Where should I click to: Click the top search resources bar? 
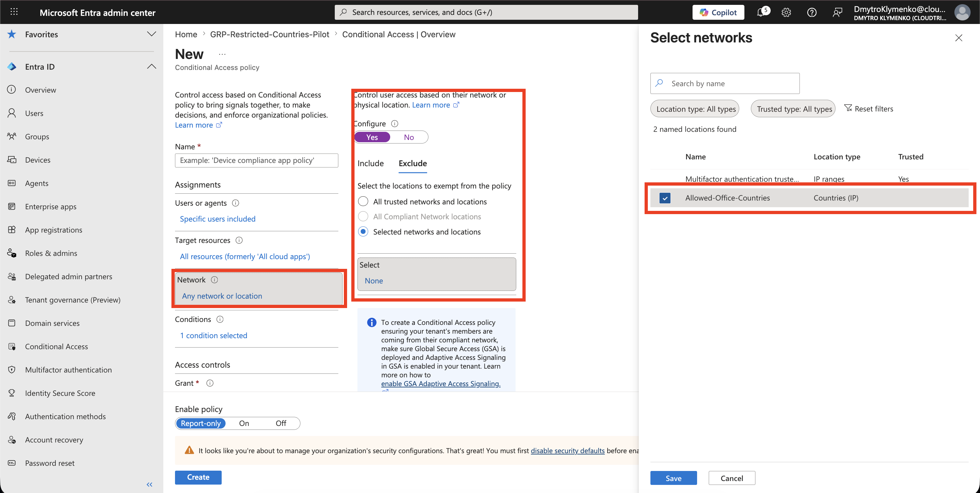tap(486, 12)
